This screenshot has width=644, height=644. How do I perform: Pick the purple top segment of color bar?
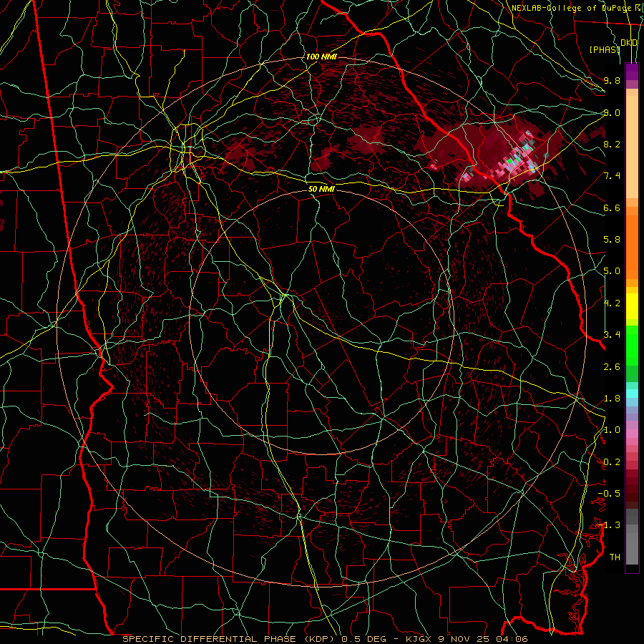pos(632,72)
